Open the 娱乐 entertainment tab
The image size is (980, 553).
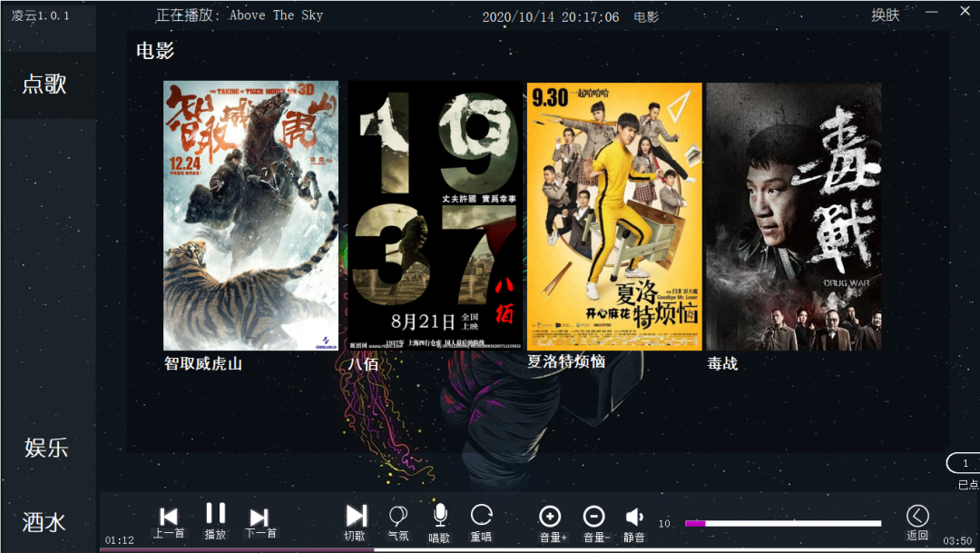(x=45, y=448)
